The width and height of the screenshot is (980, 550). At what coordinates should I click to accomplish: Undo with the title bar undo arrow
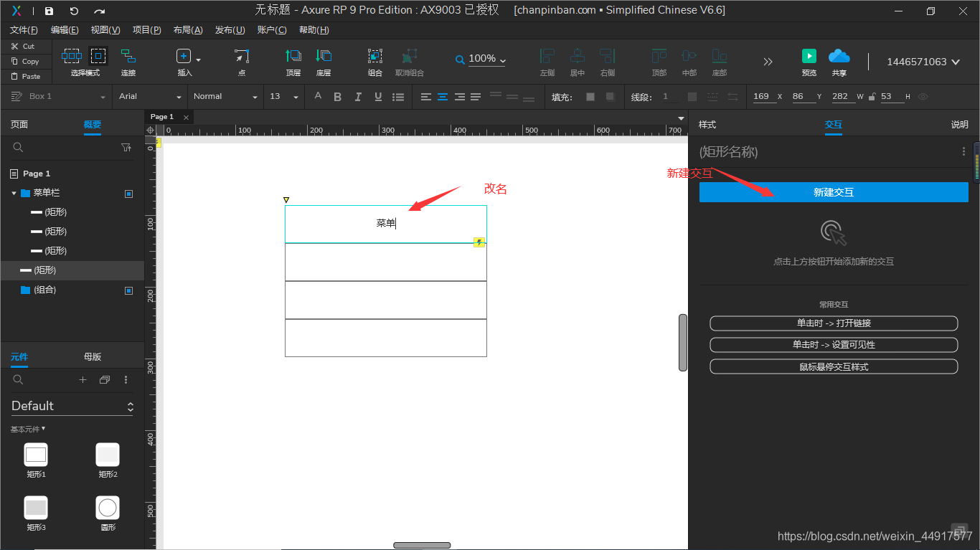tap(74, 11)
